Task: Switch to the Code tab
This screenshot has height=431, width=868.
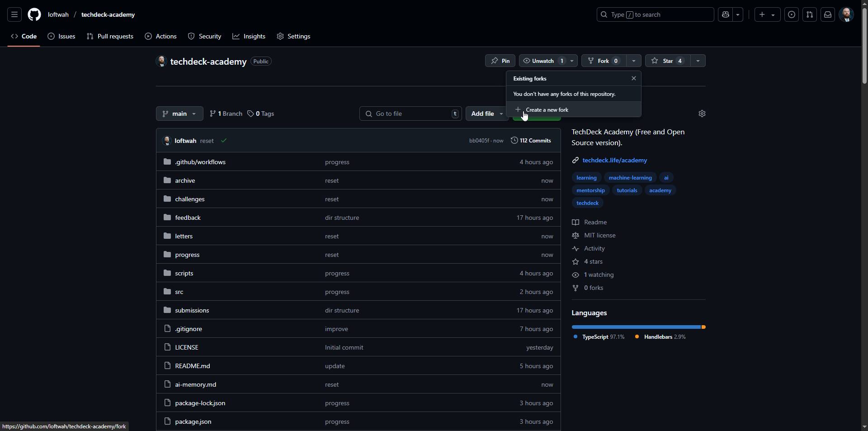Action: 24,36
